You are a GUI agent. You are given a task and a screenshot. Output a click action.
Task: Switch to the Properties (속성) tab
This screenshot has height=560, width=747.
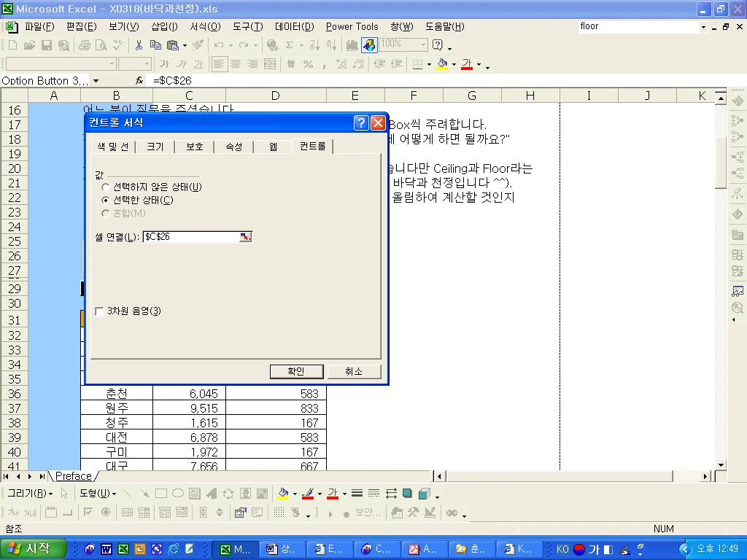coord(234,147)
